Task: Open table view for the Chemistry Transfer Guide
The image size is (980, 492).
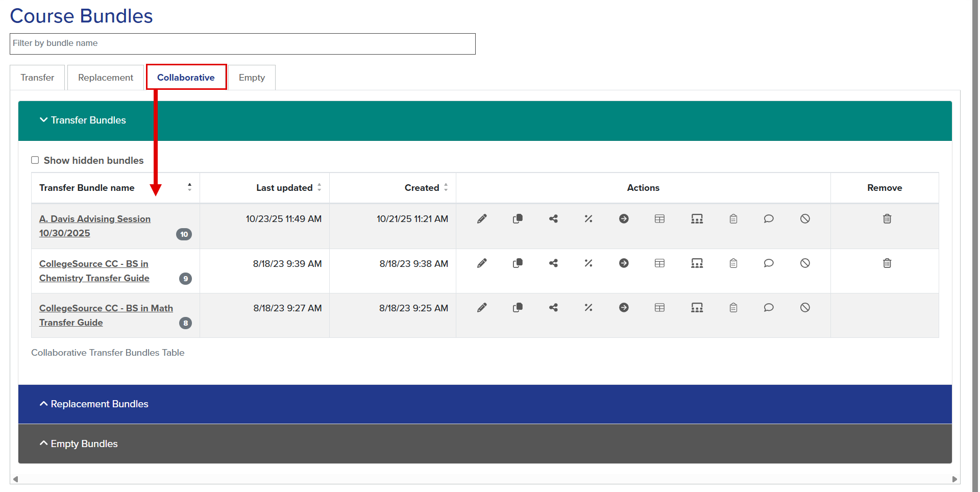Action: (x=659, y=263)
